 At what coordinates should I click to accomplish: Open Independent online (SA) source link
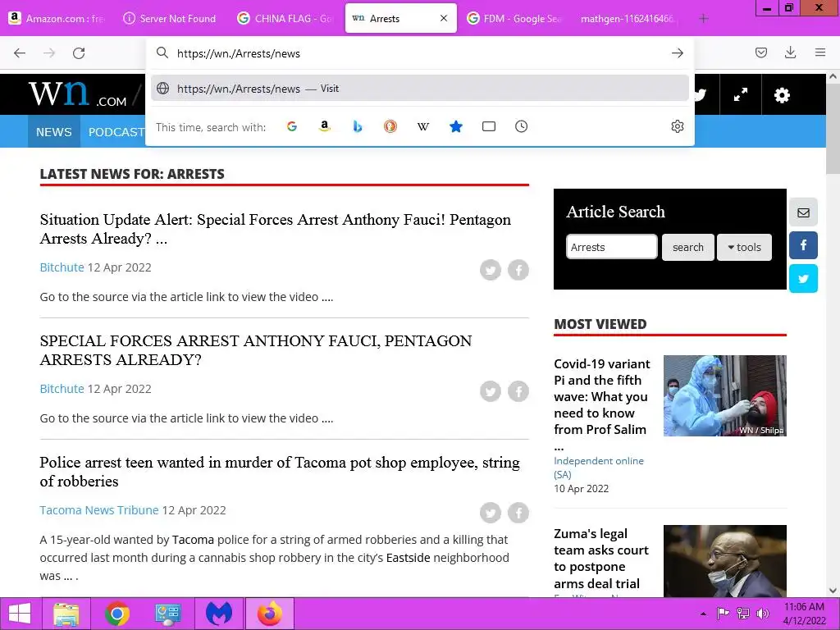[x=598, y=468]
